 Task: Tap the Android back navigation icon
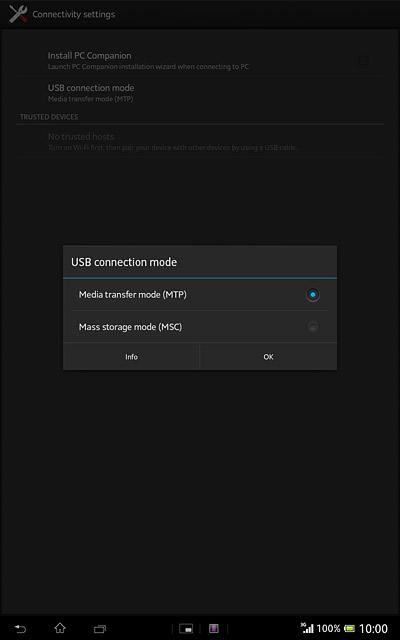[x=20, y=628]
